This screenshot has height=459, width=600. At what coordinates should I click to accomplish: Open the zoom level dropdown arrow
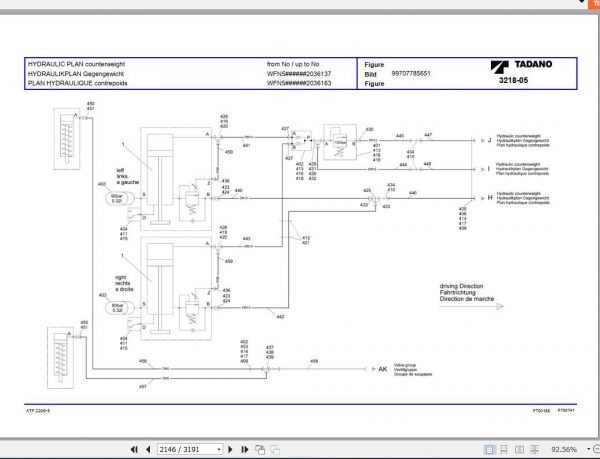tap(588, 449)
